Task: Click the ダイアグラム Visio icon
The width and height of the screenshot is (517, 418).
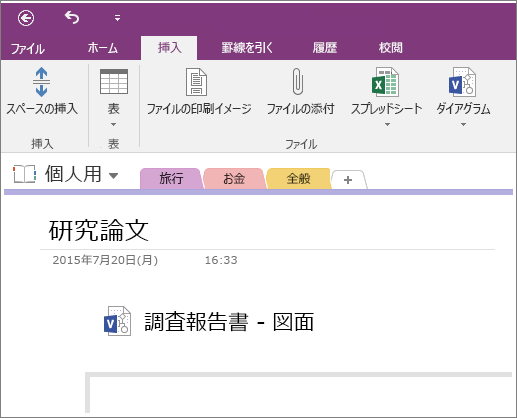Action: [462, 82]
